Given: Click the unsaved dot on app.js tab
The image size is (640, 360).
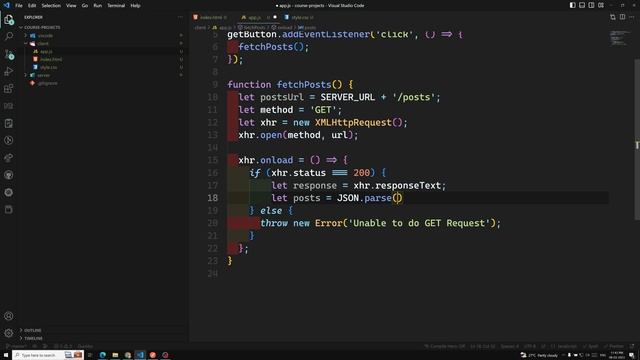Looking at the screenshot, I should [x=275, y=17].
